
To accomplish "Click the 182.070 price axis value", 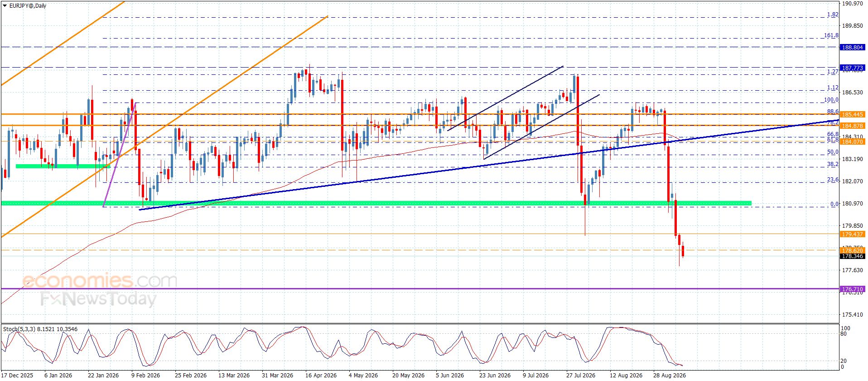I will click(x=852, y=181).
